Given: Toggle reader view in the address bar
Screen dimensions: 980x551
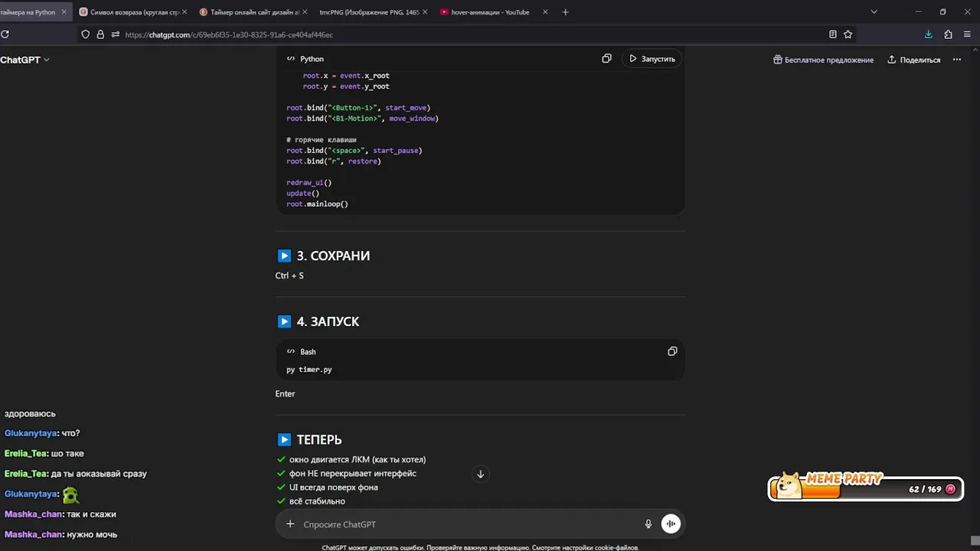Looking at the screenshot, I should [x=832, y=34].
